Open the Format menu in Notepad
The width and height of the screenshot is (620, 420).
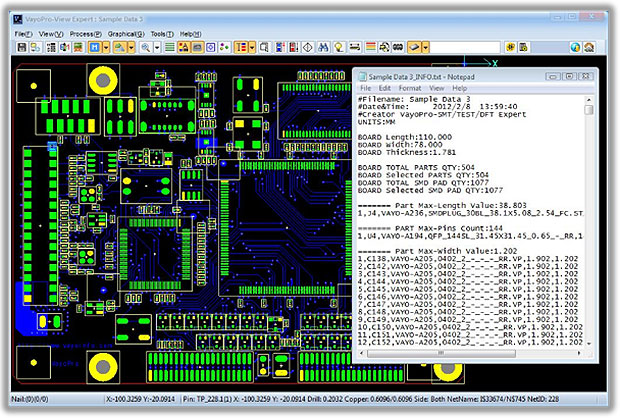pyautogui.click(x=410, y=88)
